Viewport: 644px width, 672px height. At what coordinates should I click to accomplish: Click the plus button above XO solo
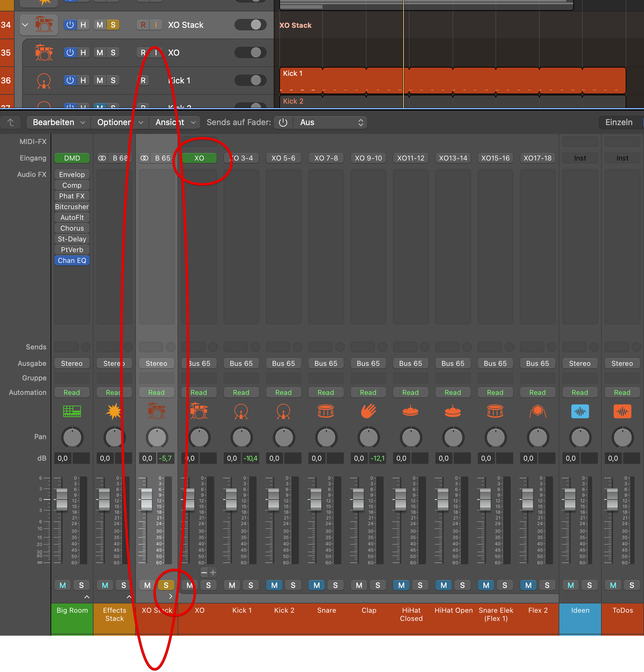(213, 572)
